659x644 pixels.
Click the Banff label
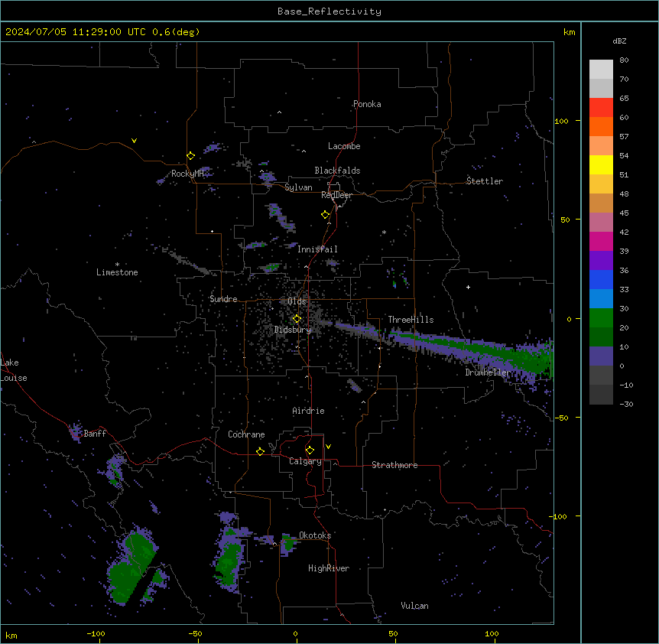pyautogui.click(x=95, y=434)
